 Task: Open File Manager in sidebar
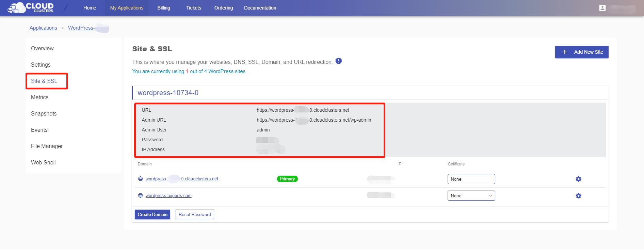47,146
